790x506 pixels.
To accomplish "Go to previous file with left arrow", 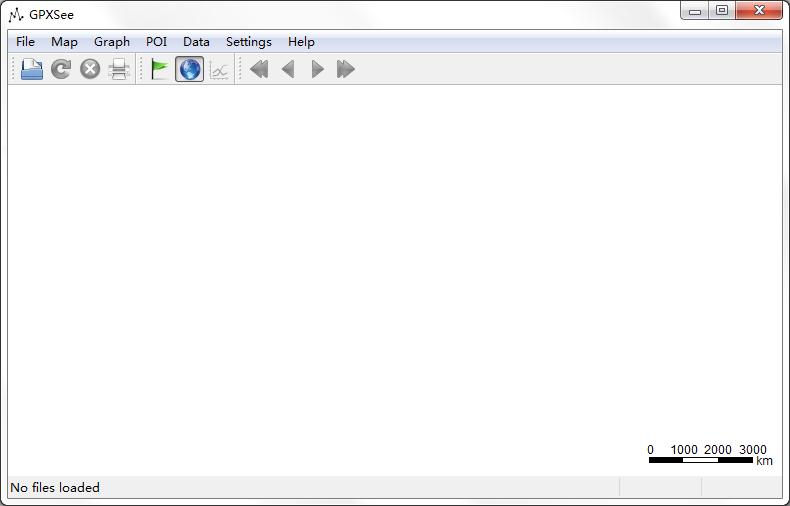I will [x=288, y=69].
